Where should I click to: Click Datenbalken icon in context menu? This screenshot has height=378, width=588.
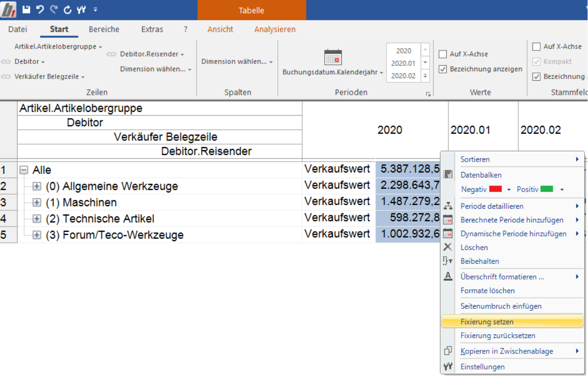(448, 174)
